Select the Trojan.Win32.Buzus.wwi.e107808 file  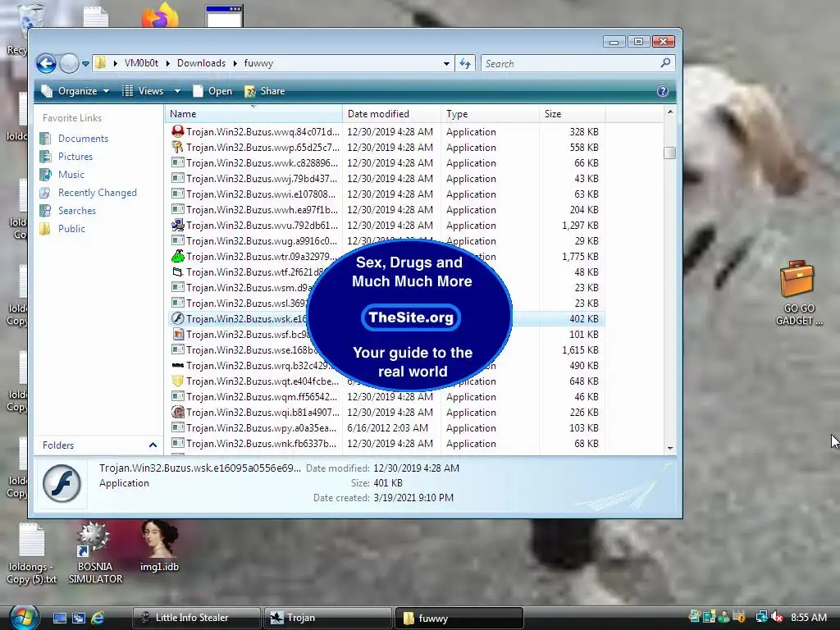(x=261, y=194)
